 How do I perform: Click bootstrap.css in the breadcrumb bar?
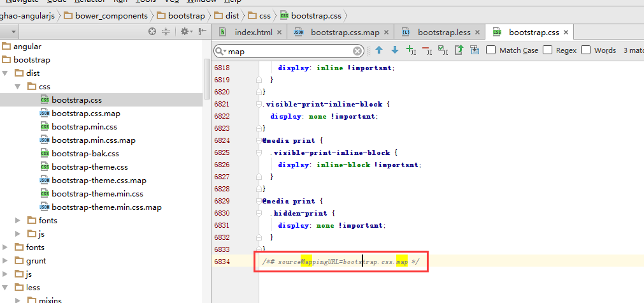coord(311,16)
